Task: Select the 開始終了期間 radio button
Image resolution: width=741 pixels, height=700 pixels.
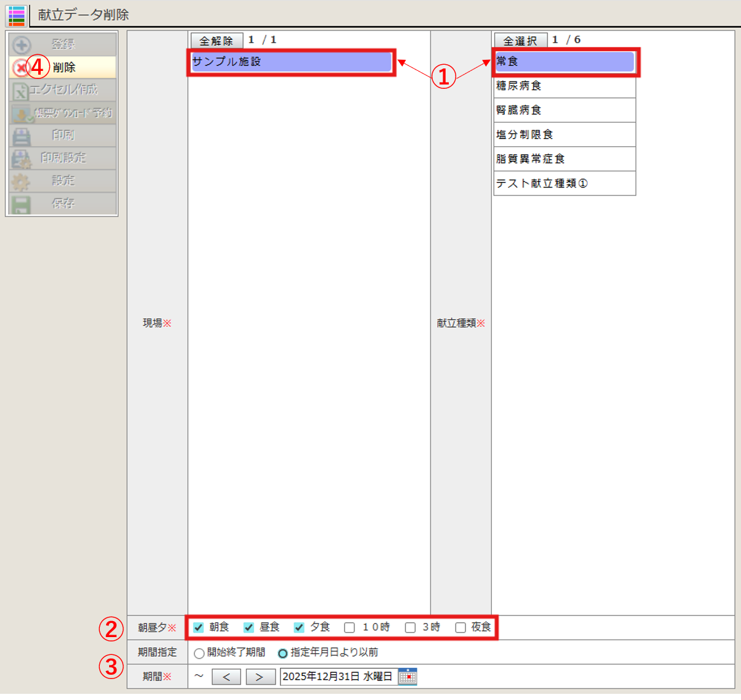Action: point(199,653)
